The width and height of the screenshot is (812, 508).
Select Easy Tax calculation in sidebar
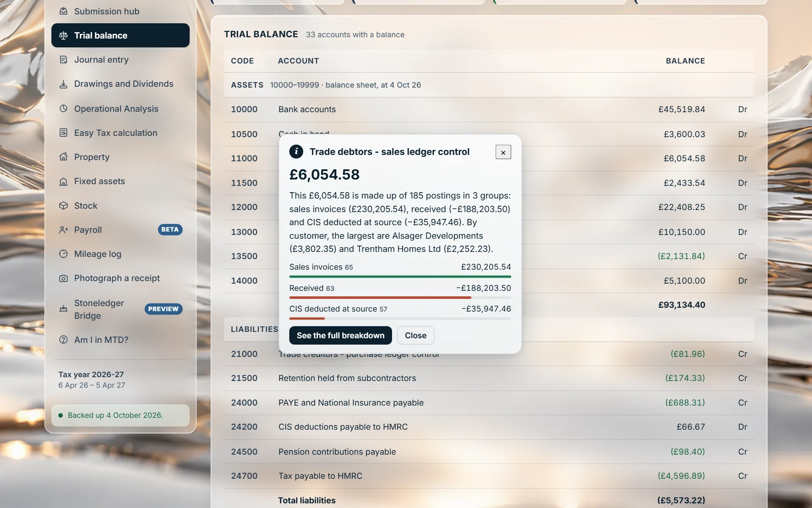coord(121,133)
